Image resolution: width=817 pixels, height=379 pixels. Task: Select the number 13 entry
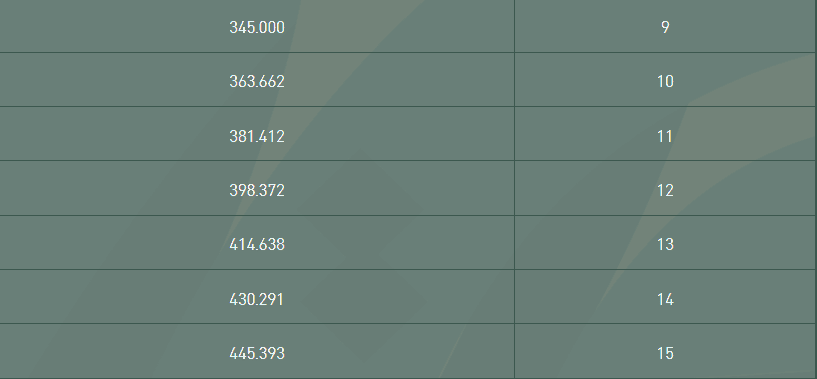point(665,244)
